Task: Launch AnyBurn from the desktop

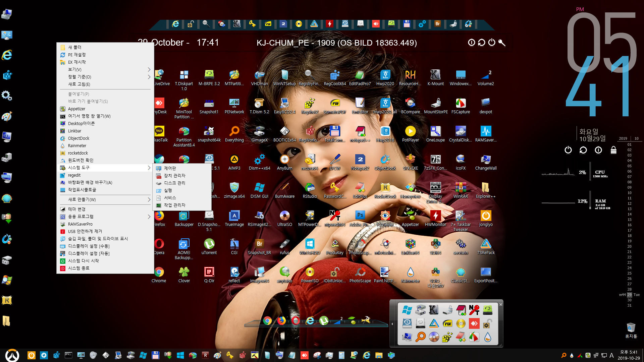Action: (x=284, y=162)
